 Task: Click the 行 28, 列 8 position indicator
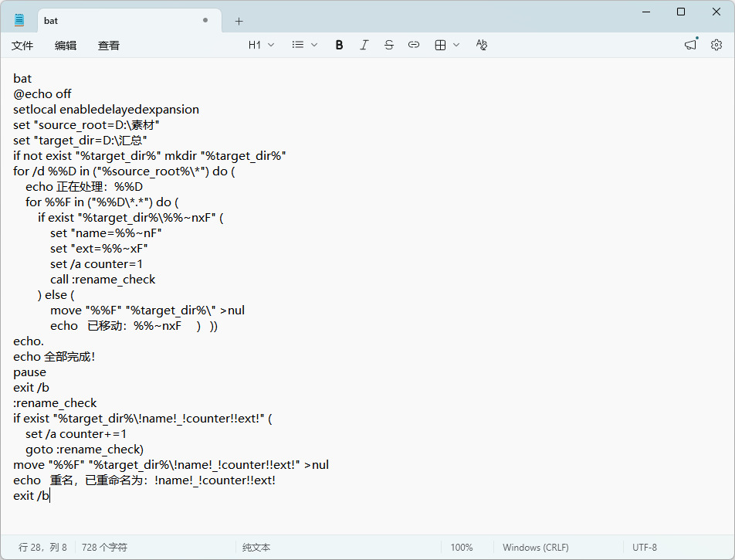point(42,548)
